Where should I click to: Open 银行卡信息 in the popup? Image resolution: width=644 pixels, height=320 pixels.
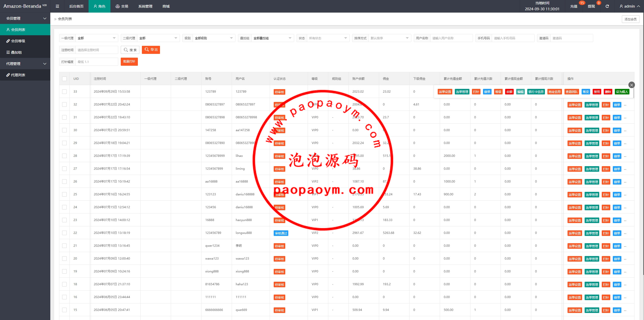(536, 92)
